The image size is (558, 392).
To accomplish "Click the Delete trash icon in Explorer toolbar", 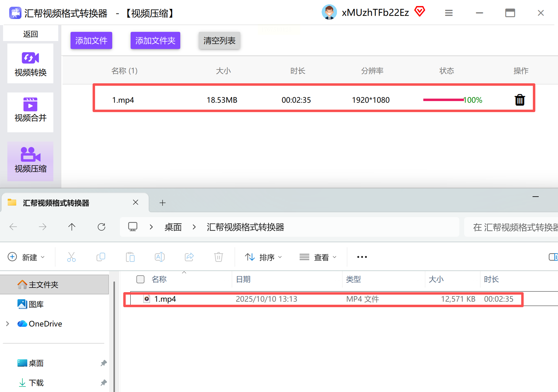I will point(219,257).
